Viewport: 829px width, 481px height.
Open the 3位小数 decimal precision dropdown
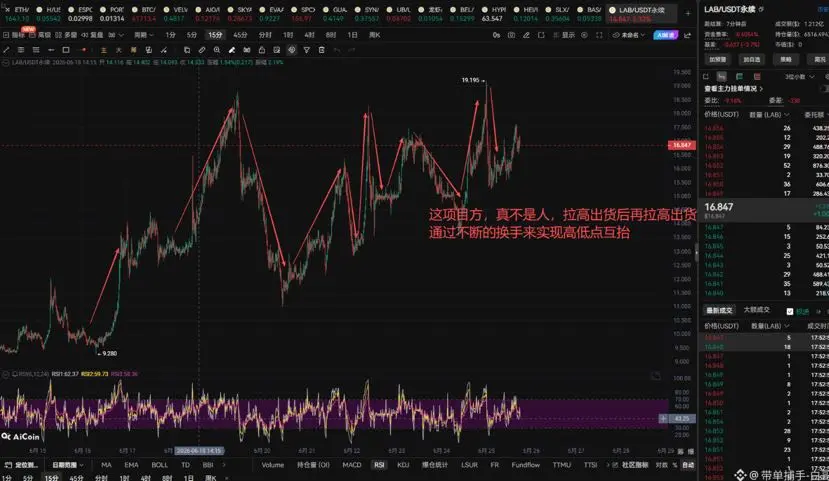pos(799,77)
